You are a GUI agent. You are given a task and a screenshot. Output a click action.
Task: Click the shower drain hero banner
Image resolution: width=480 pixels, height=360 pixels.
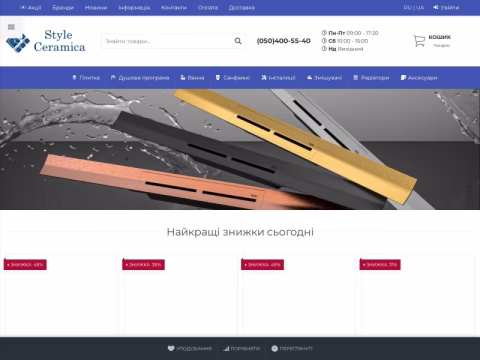tap(240, 149)
